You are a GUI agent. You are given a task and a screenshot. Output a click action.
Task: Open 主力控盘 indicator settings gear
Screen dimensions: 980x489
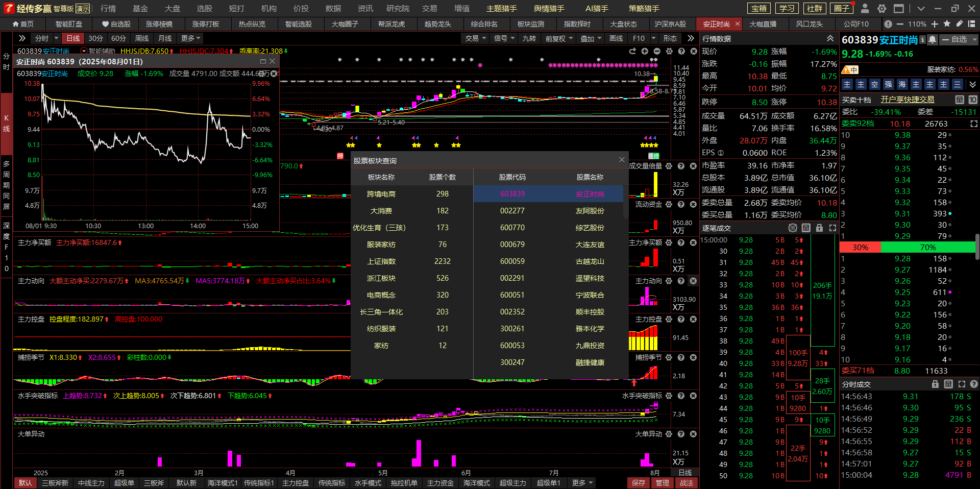[x=669, y=319]
